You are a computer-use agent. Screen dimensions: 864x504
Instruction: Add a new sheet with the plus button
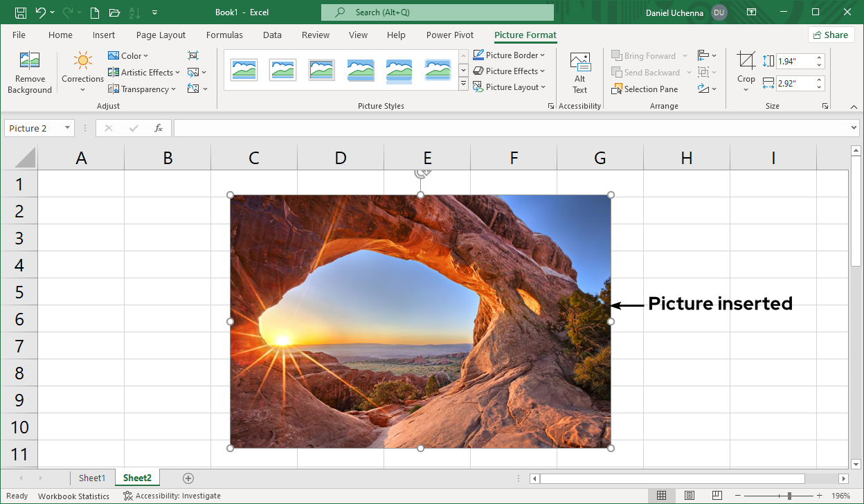tap(188, 478)
